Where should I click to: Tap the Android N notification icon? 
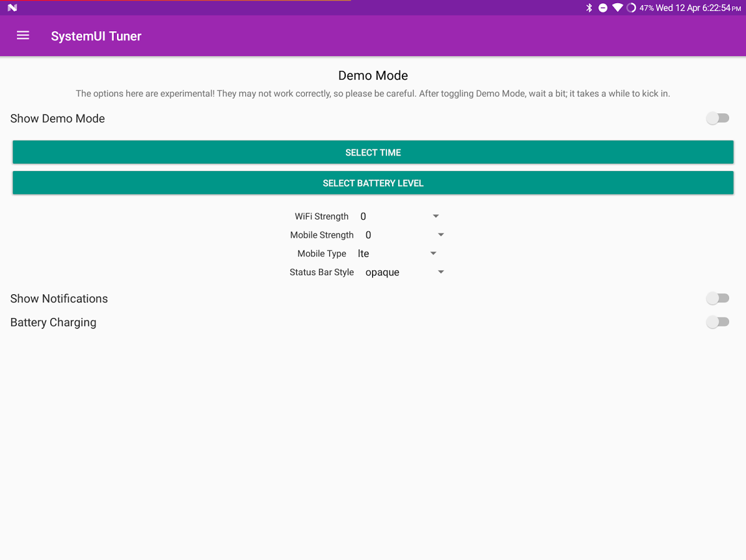[x=12, y=7]
